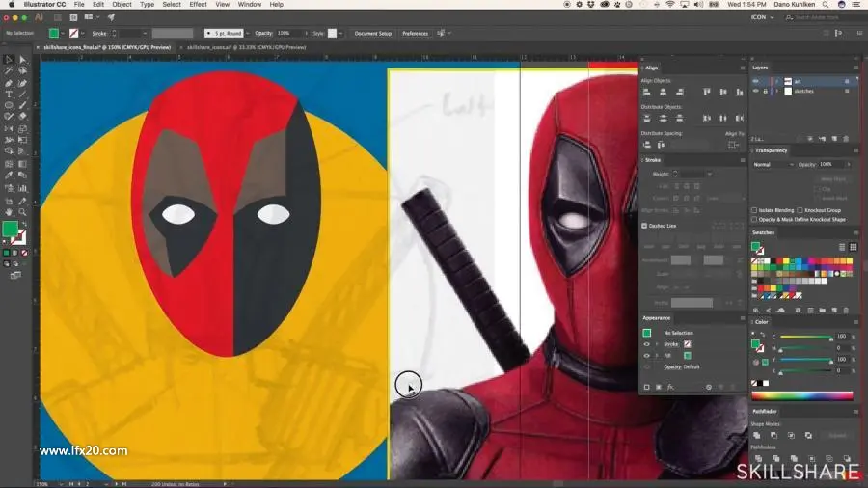
Task: Click vertical distribute top icon
Action: point(646,119)
